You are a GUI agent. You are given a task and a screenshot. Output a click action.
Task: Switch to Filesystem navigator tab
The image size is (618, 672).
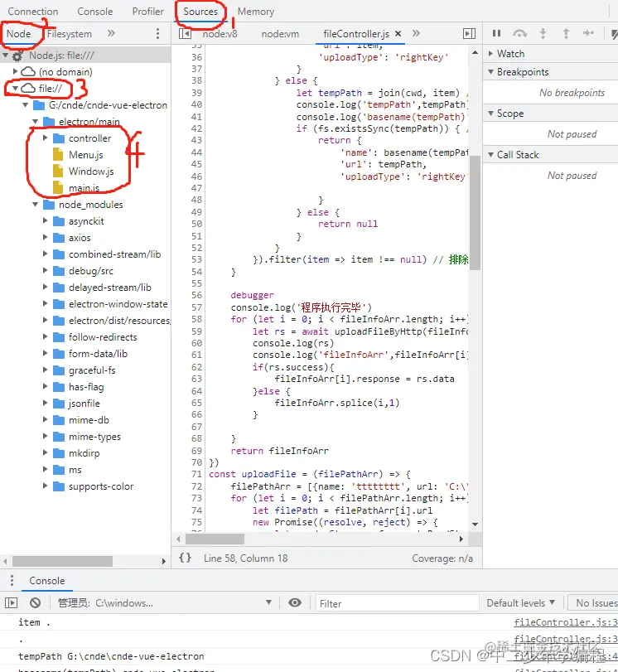[70, 34]
